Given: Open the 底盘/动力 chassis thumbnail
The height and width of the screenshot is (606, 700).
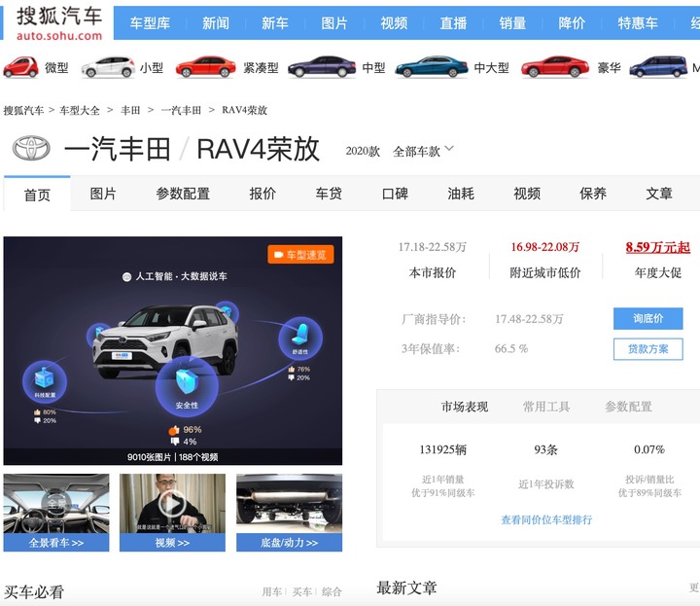Looking at the screenshot, I should pos(290,513).
